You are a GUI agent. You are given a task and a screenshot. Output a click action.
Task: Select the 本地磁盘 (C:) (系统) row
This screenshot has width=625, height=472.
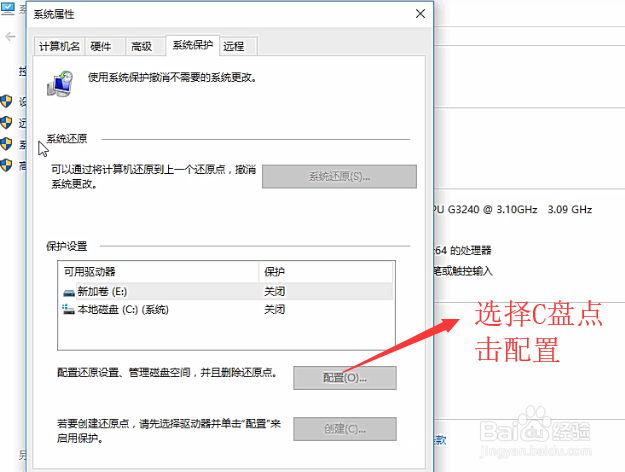click(226, 309)
